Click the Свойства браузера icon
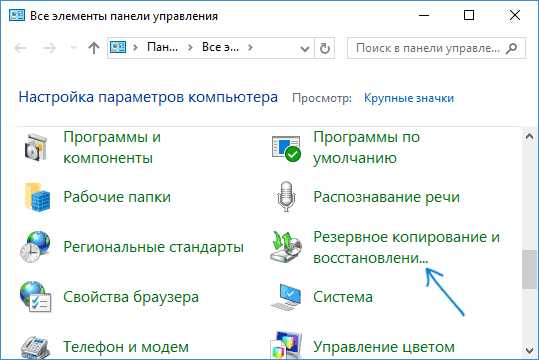The height and width of the screenshot is (360, 539). point(35,297)
